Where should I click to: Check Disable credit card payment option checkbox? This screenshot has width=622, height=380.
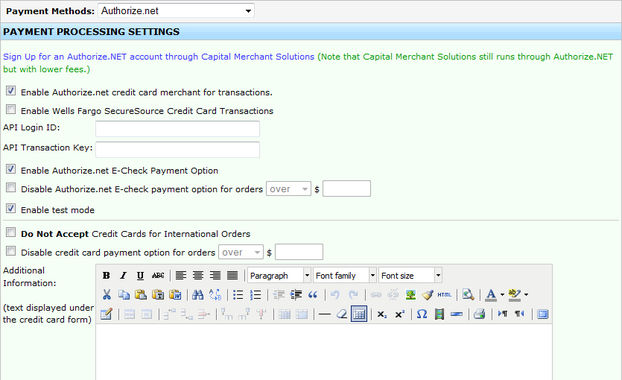point(11,251)
